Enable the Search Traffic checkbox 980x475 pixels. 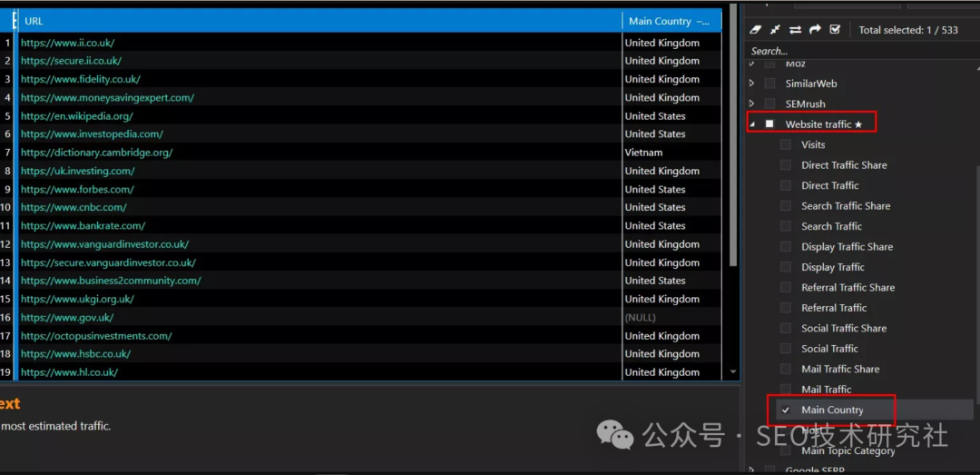tap(786, 226)
